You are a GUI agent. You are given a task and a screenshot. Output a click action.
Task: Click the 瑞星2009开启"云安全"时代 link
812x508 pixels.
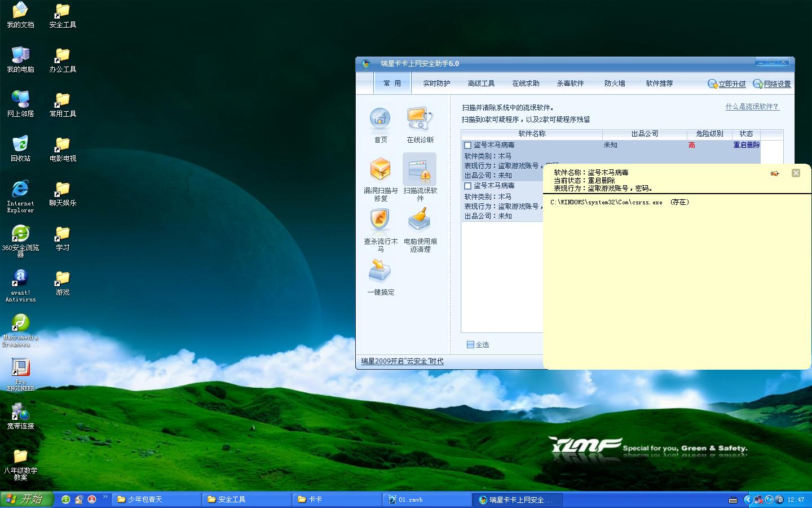click(402, 361)
